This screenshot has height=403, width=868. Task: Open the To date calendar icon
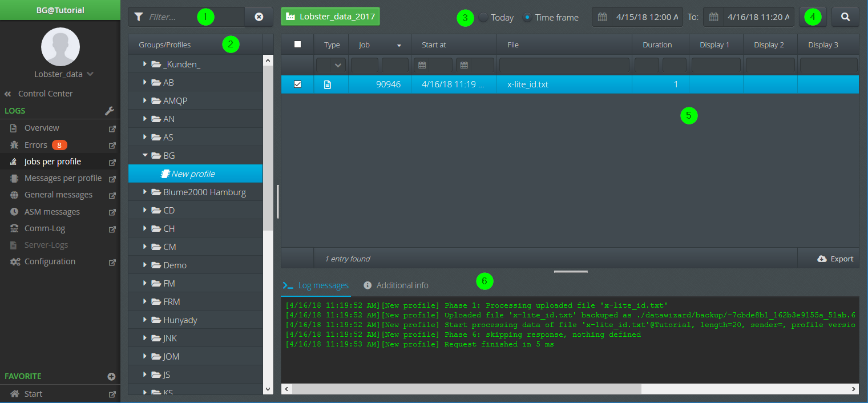(713, 17)
